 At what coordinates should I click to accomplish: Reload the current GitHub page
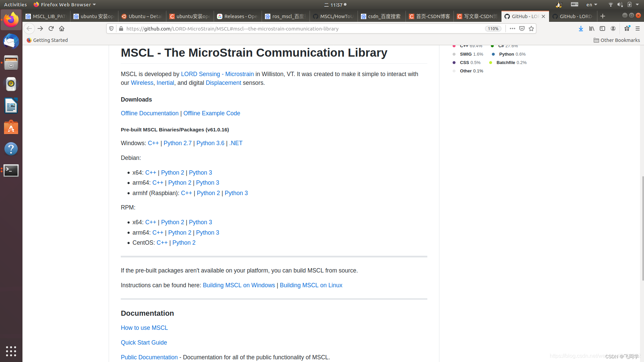pyautogui.click(x=51, y=28)
